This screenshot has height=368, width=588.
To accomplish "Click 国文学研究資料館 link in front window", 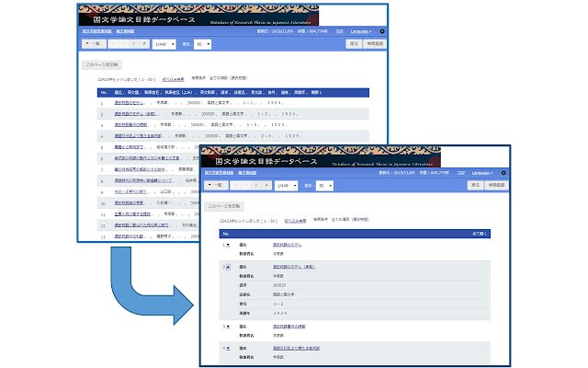I will click(220, 173).
